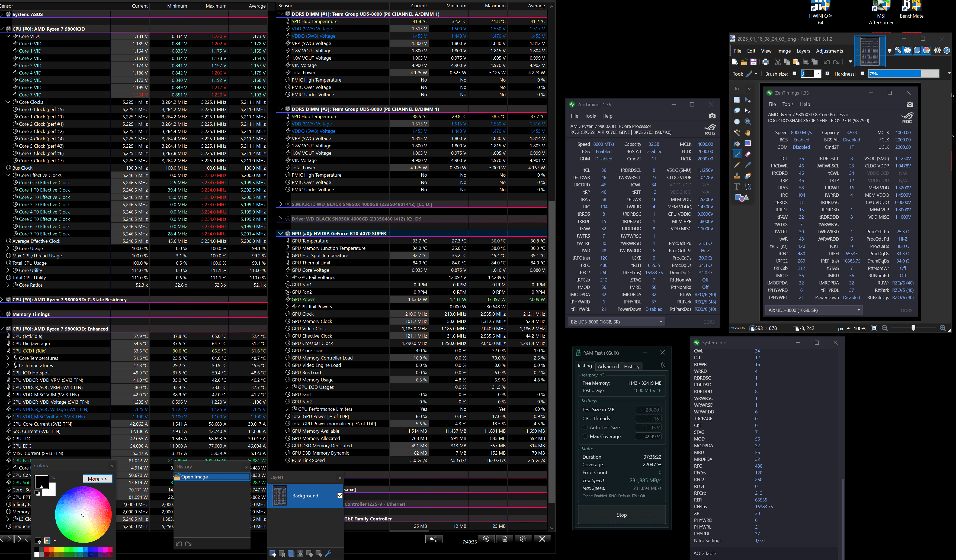Image resolution: width=956 pixels, height=560 pixels.
Task: Collapse the Core VIDs tree node
Action: (8, 36)
